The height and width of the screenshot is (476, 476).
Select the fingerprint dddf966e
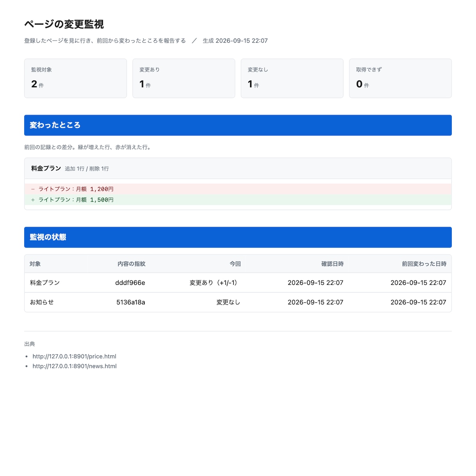point(130,282)
